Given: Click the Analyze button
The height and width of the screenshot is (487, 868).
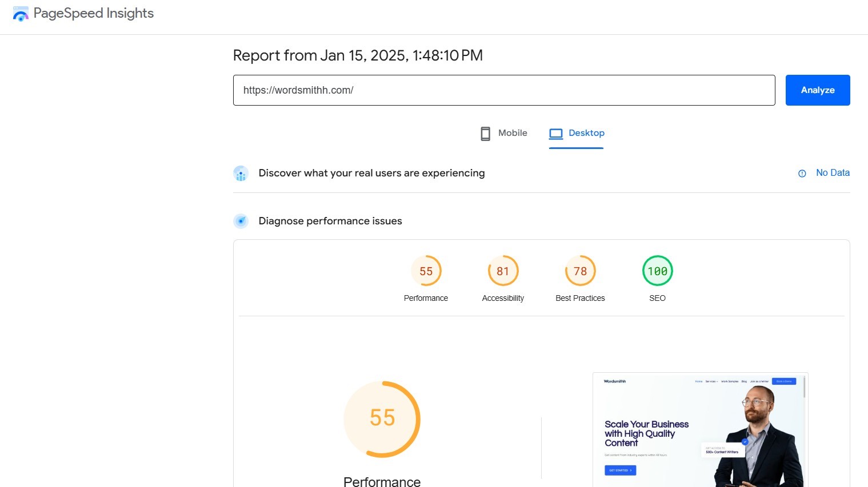Looking at the screenshot, I should [x=818, y=90].
